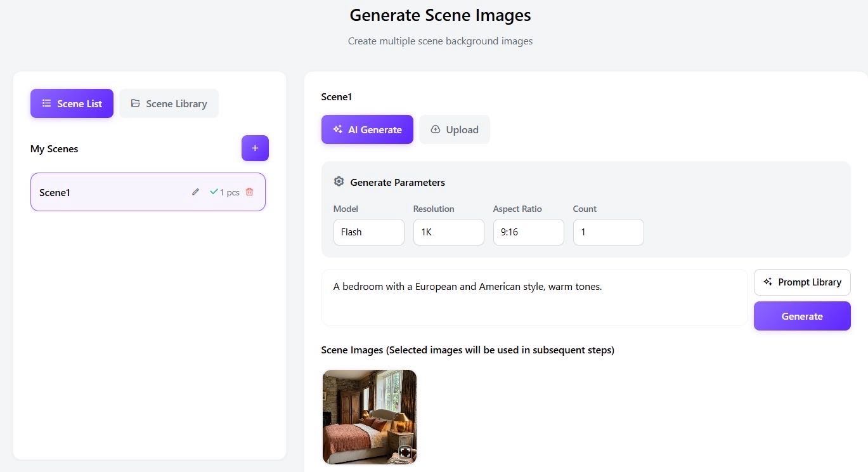Click the pencil icon to rename Scene1

(x=195, y=192)
